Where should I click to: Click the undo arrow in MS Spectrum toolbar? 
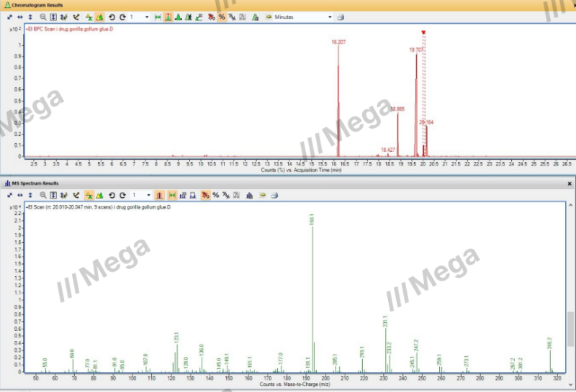[x=112, y=195]
